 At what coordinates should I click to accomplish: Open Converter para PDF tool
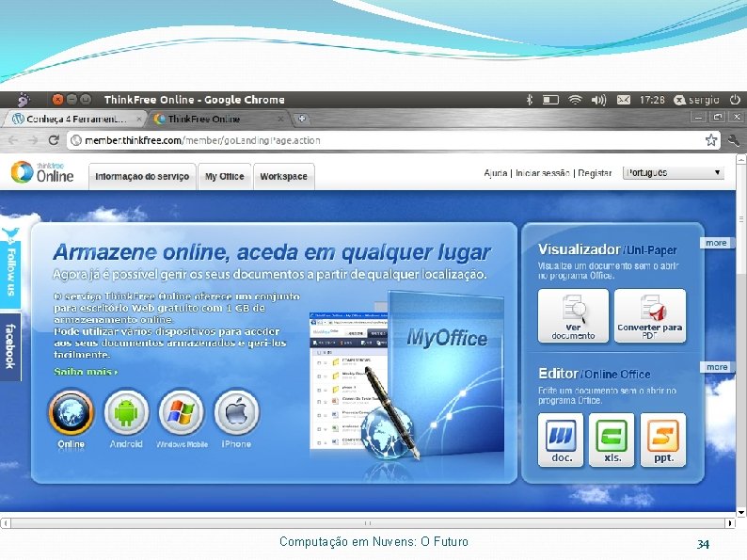point(650,315)
